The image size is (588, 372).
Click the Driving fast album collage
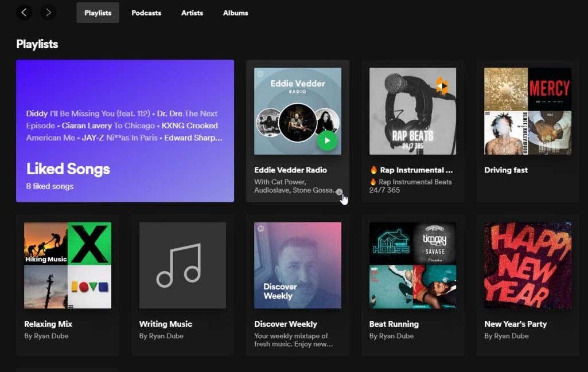[x=527, y=111]
